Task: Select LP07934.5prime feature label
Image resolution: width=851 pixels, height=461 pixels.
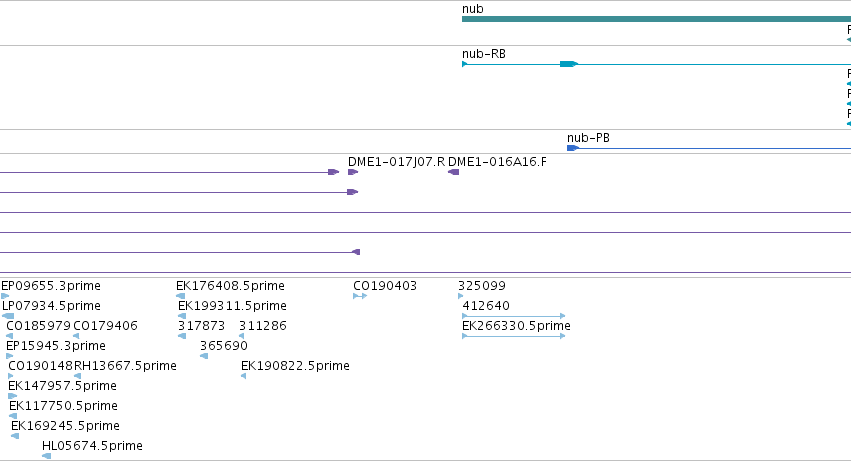Action: [x=52, y=306]
